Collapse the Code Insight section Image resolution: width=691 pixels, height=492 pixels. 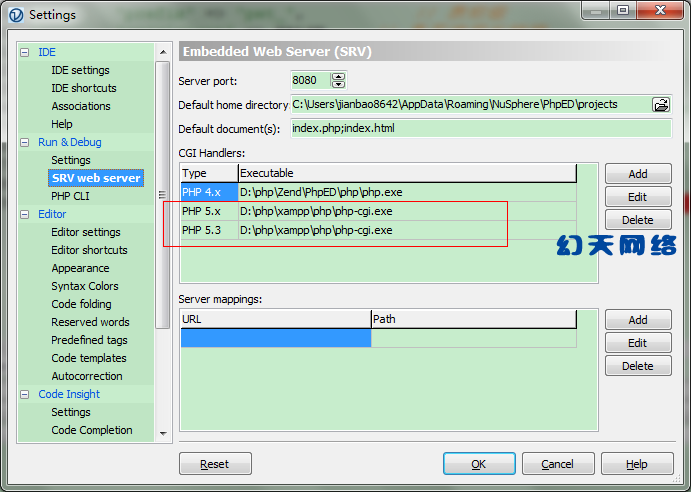click(25, 394)
